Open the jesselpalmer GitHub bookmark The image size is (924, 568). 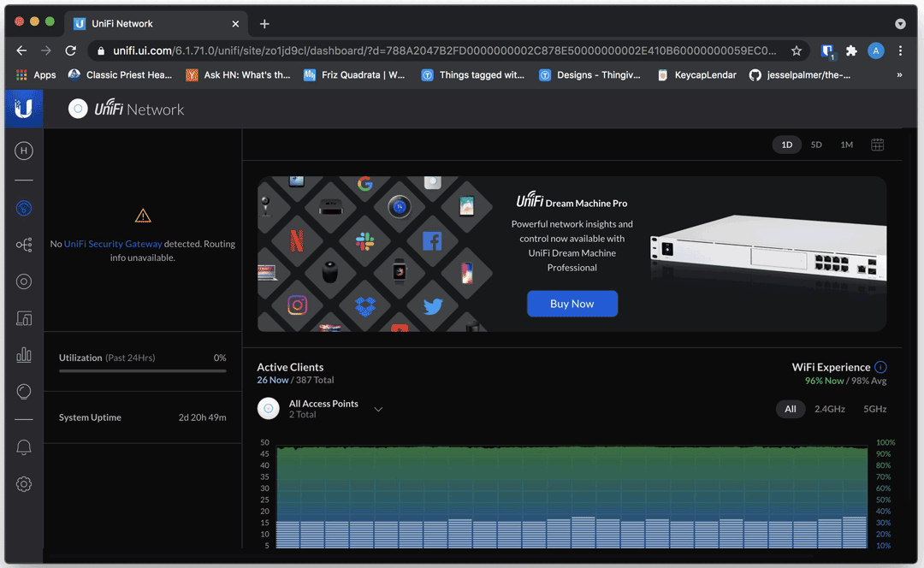coord(800,74)
